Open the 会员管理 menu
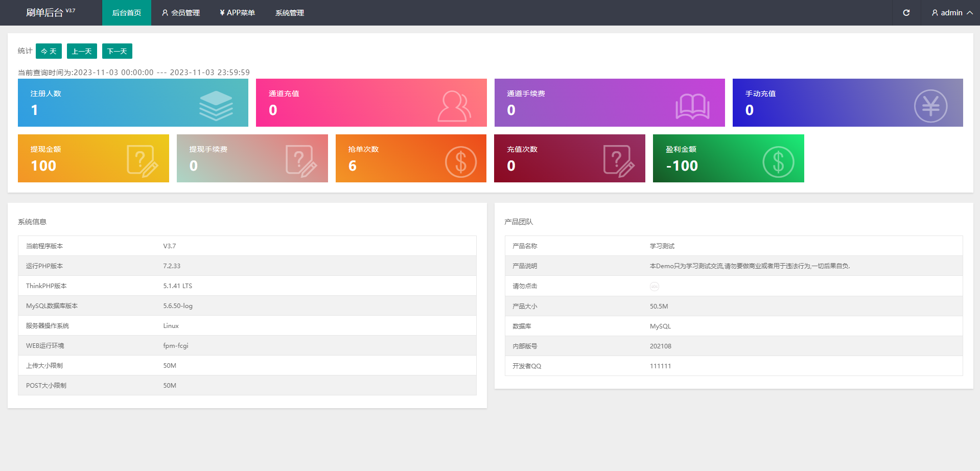 180,13
